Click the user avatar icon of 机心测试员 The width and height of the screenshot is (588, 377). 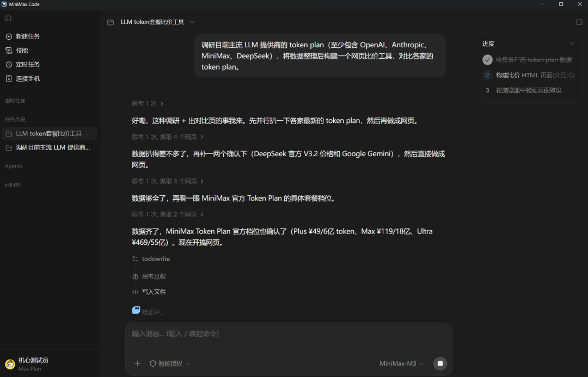[x=10, y=364]
